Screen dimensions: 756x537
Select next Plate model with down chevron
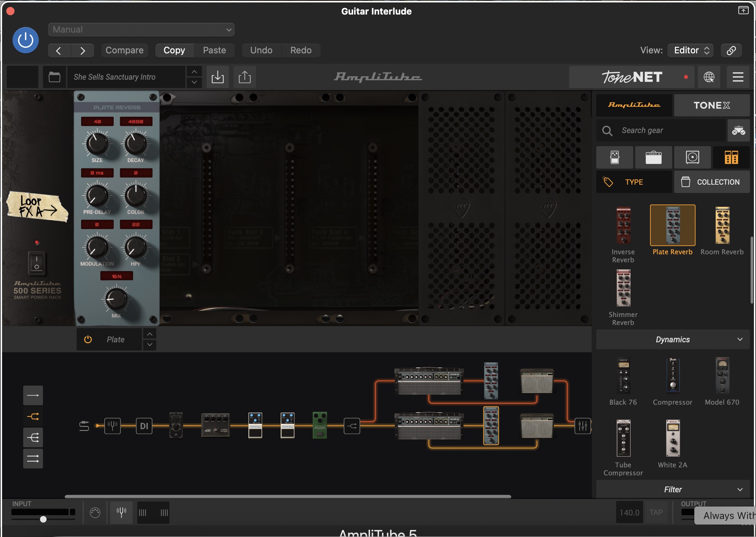pos(150,345)
